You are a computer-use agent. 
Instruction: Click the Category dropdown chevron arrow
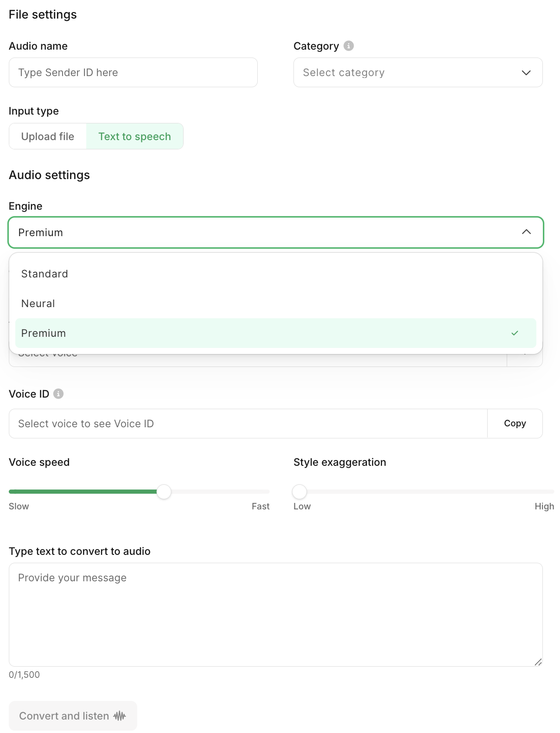coord(526,72)
